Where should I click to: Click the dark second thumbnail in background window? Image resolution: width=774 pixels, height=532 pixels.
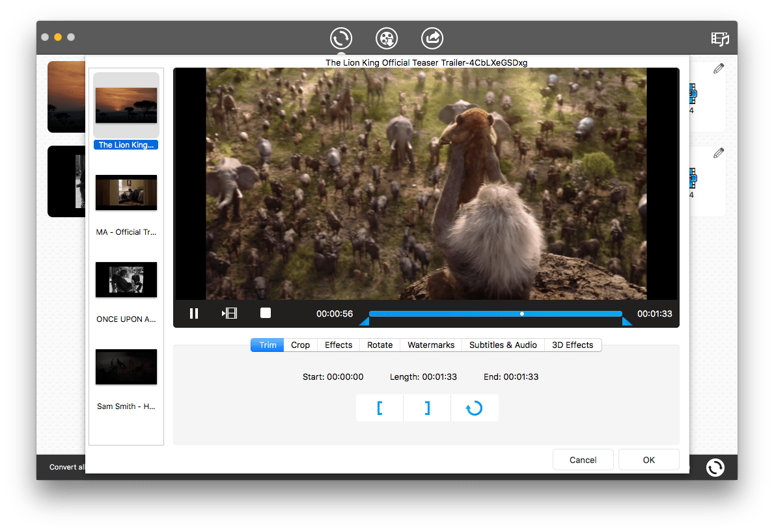tap(66, 181)
